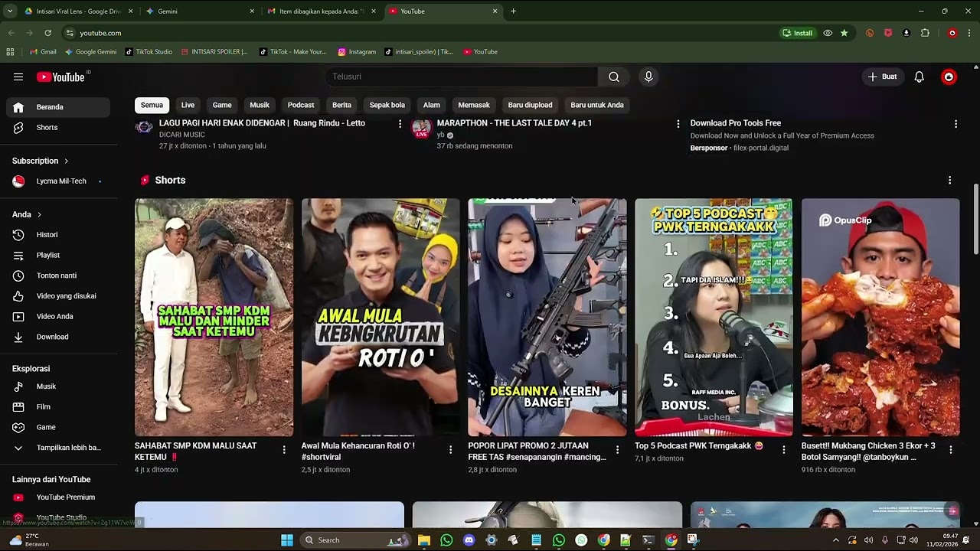Open options for Top 5 Podcast short

(783, 450)
